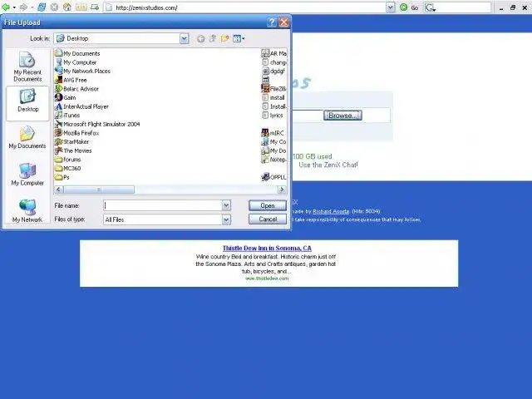Click the www.thistledew.com ad URL text

pos(267,278)
